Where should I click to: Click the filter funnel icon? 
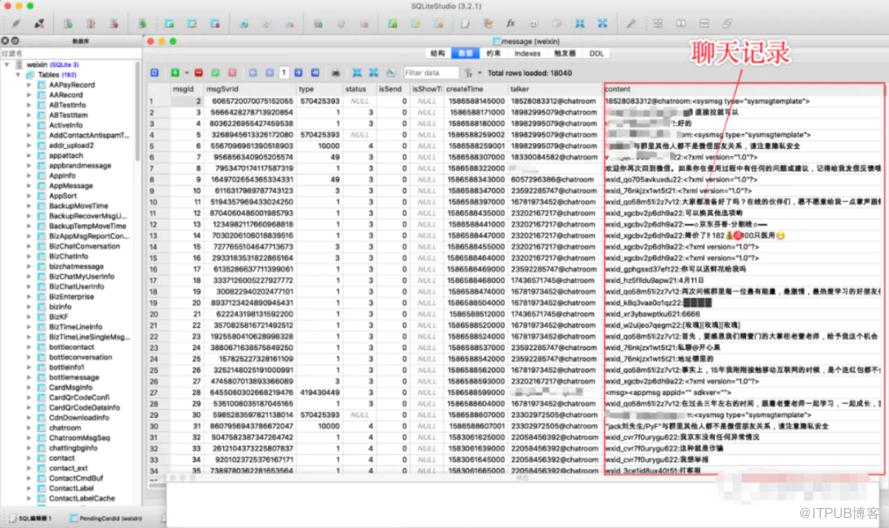(468, 73)
